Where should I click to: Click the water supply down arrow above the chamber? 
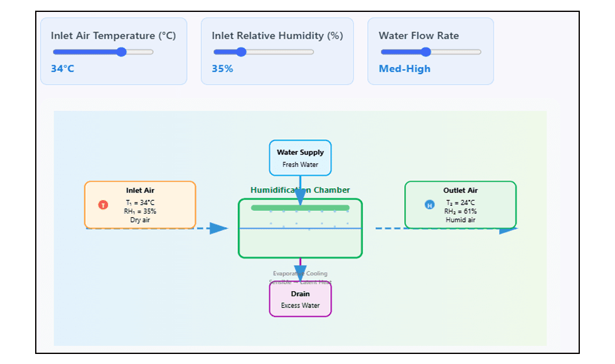[x=300, y=198]
